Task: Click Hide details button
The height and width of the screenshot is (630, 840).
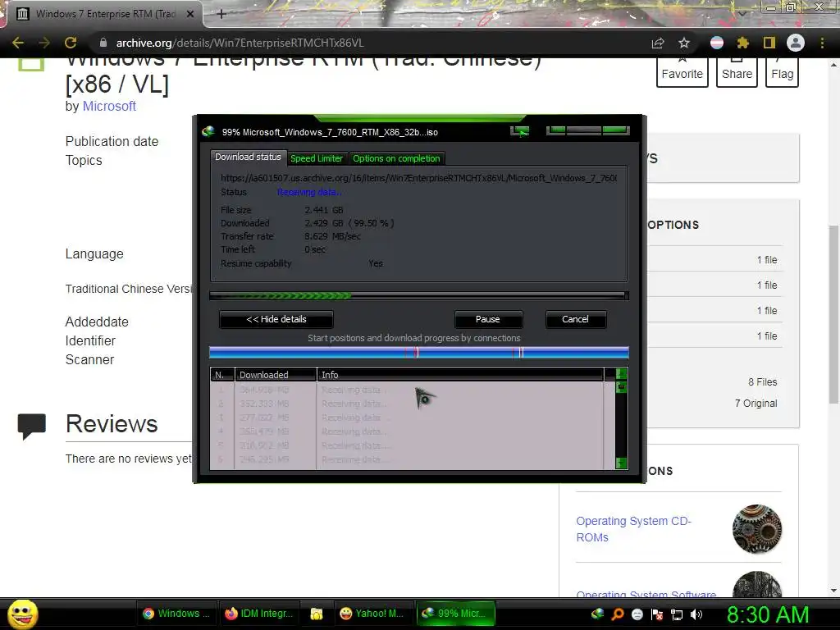Action: pos(276,319)
